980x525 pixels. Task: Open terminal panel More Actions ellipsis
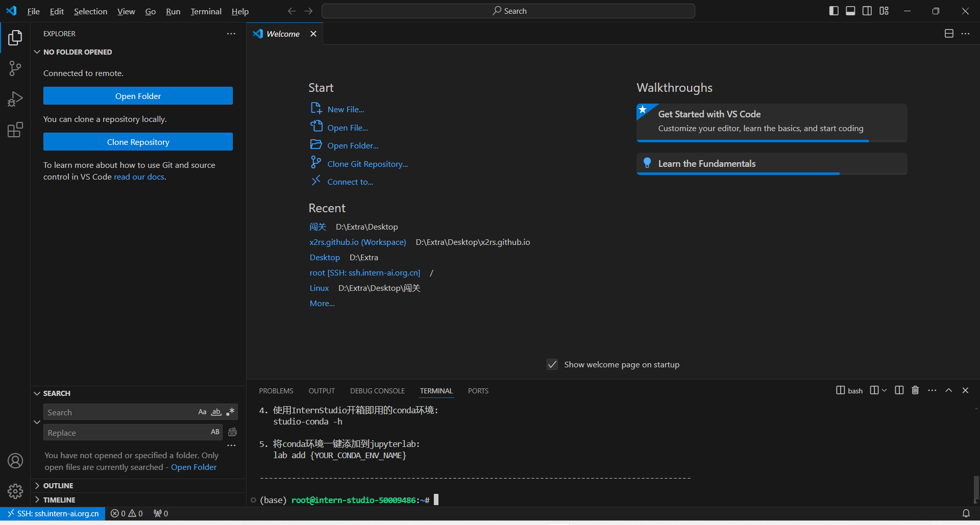(x=932, y=390)
